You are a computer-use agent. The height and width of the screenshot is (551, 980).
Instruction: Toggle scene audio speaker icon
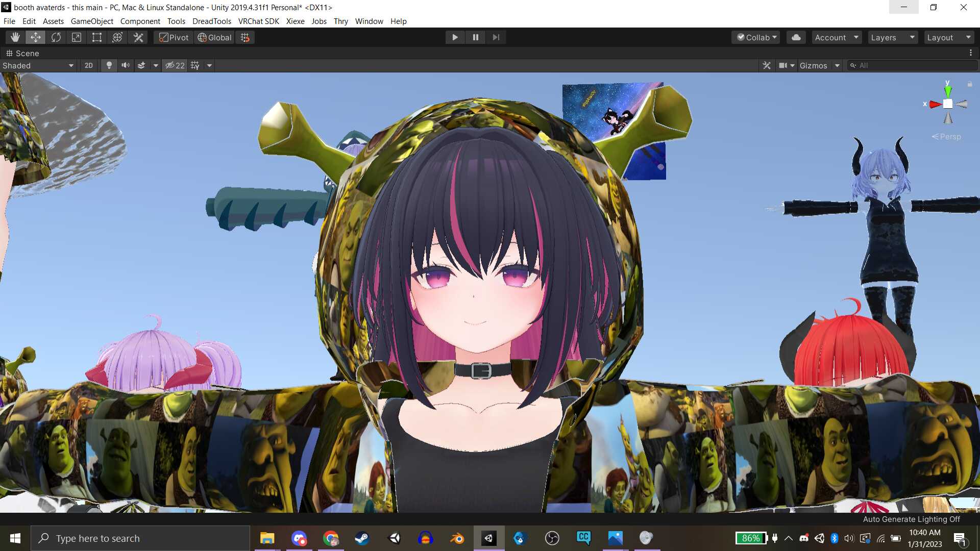coord(125,65)
